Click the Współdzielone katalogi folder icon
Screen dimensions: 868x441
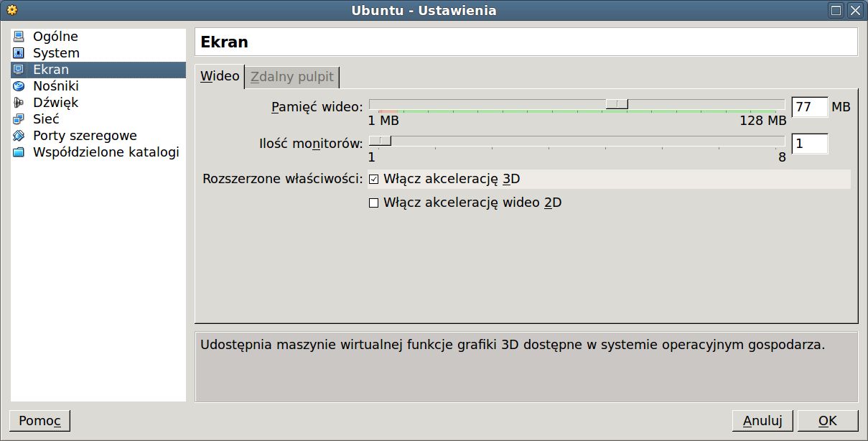[x=19, y=152]
